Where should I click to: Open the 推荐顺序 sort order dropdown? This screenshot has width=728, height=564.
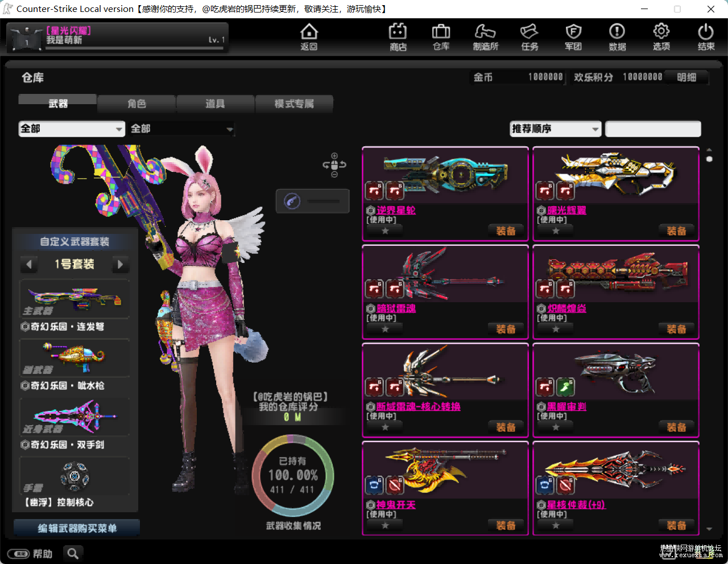[x=556, y=129]
